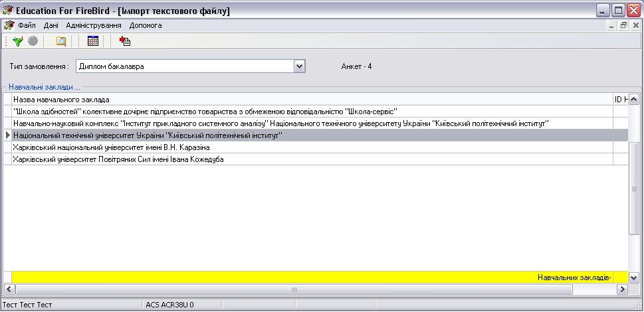Click the horizontal scrollbar left arrow
The height and width of the screenshot is (312, 644).
coord(9,289)
